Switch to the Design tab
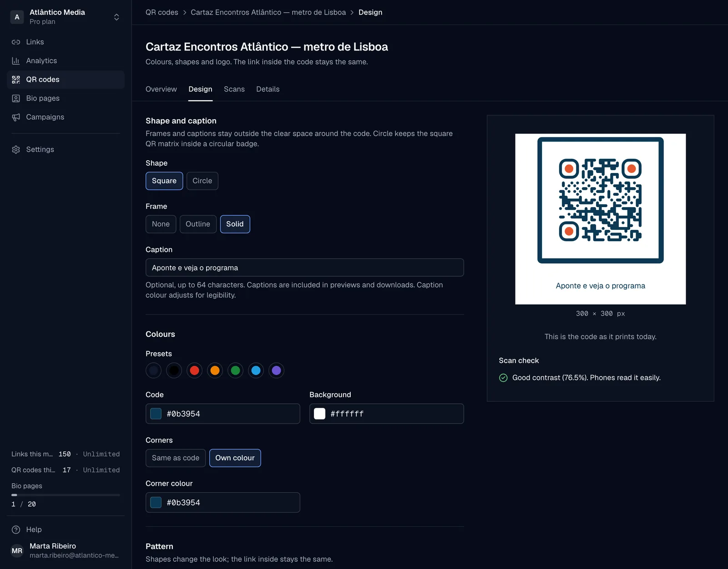This screenshot has width=728, height=569. 200,89
